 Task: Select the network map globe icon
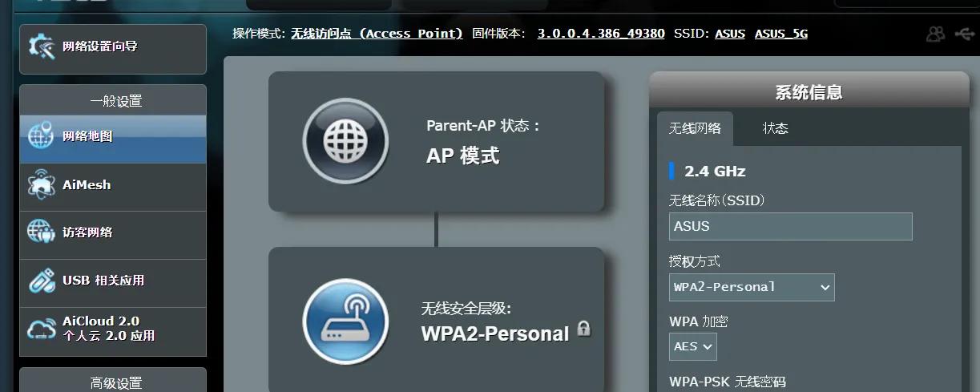(x=41, y=136)
